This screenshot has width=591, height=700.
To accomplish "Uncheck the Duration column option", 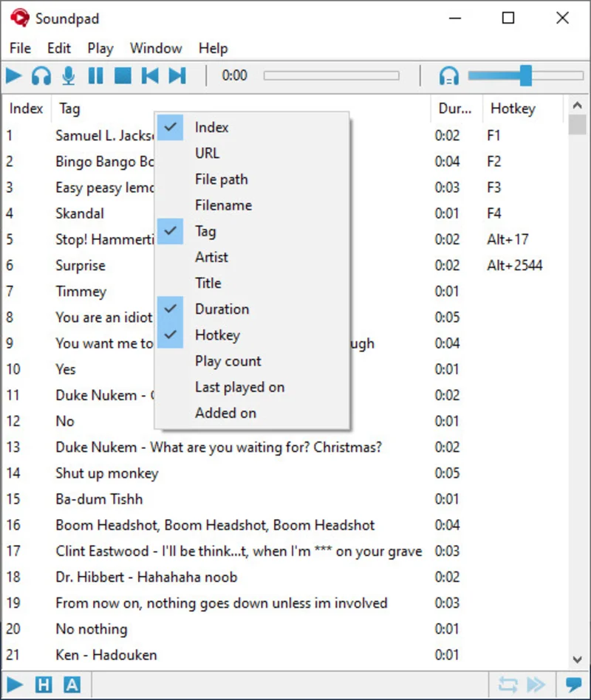I will [x=222, y=309].
